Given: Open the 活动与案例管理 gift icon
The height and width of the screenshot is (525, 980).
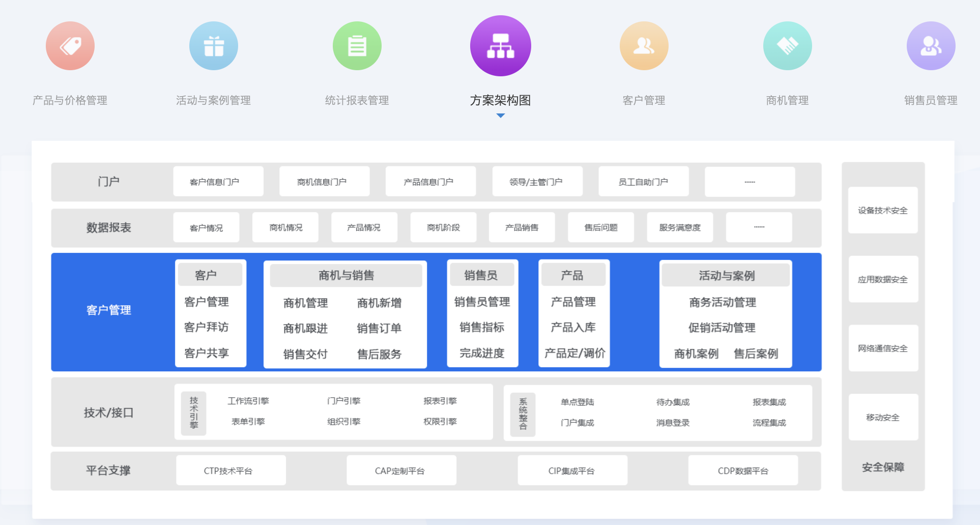Looking at the screenshot, I should point(214,45).
